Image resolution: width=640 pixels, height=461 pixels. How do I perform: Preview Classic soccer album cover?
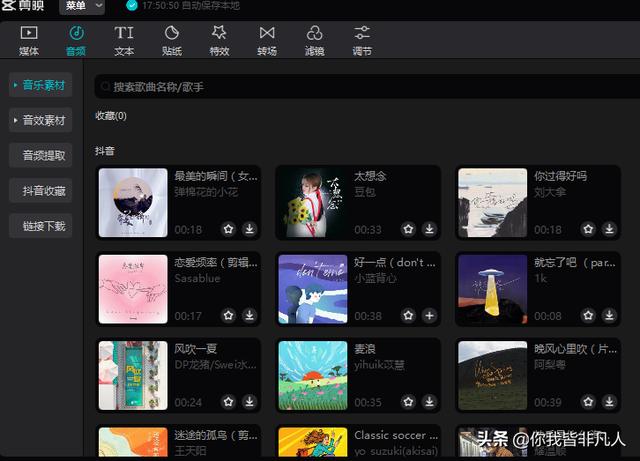point(313,442)
